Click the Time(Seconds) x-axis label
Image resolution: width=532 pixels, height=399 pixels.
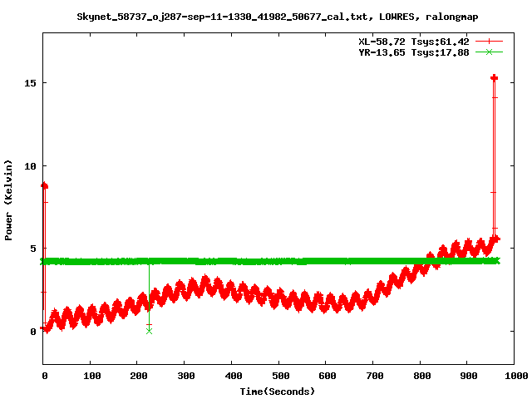point(278,391)
